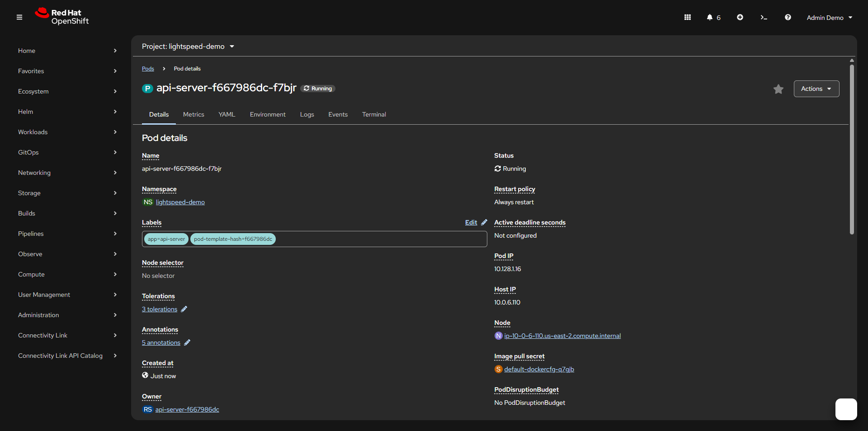Open the Red Hat OpenShift logo home
Viewport: 868px width, 431px height.
click(62, 17)
